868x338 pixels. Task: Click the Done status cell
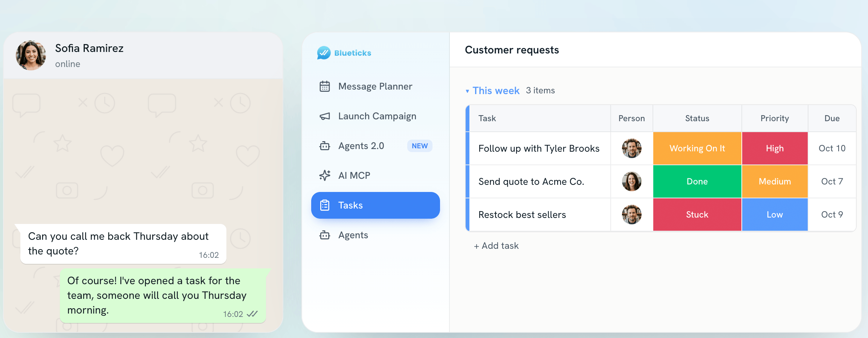point(697,181)
